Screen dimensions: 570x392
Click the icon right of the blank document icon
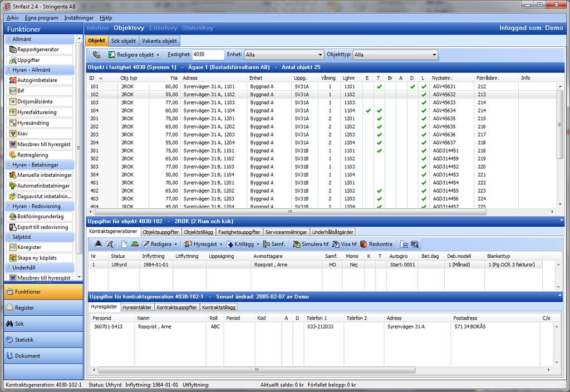(x=135, y=244)
